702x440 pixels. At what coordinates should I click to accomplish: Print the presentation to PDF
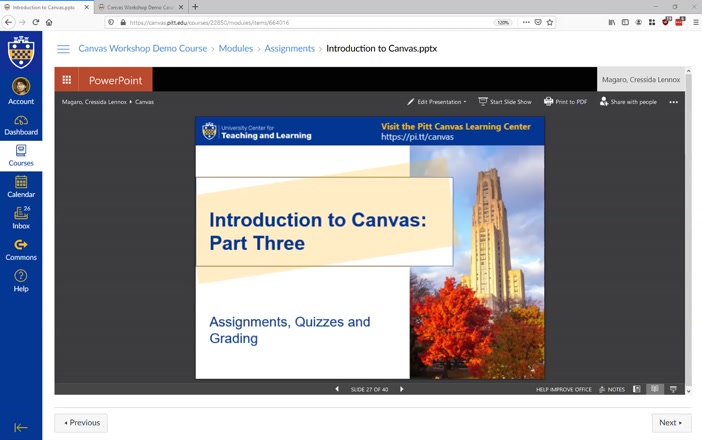pyautogui.click(x=565, y=102)
